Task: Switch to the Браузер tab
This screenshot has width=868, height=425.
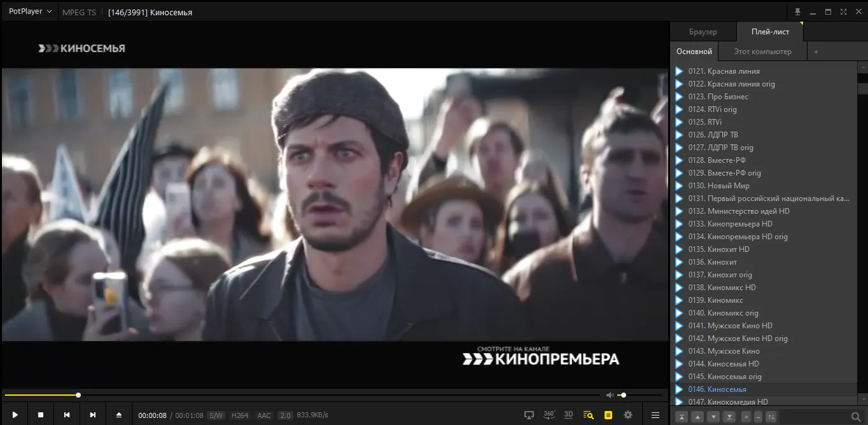Action: 703,32
